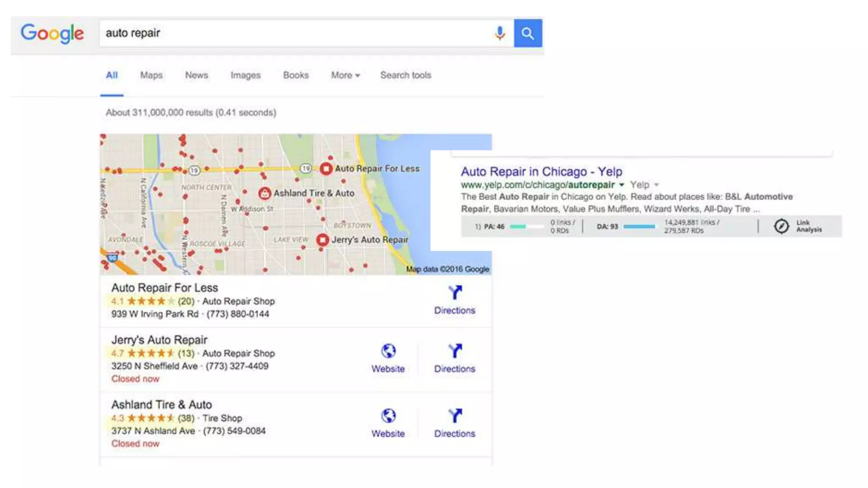Viewport: 868px width, 488px height.
Task: Expand the gray Yelp dropdown arrow
Action: tap(657, 185)
